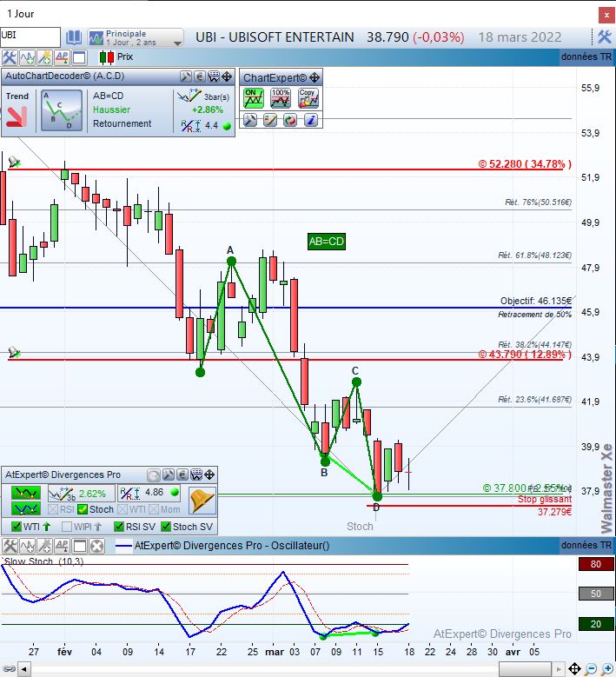Zoom out with the minus magnifier
Screen dimensions: 616x677
click(591, 669)
